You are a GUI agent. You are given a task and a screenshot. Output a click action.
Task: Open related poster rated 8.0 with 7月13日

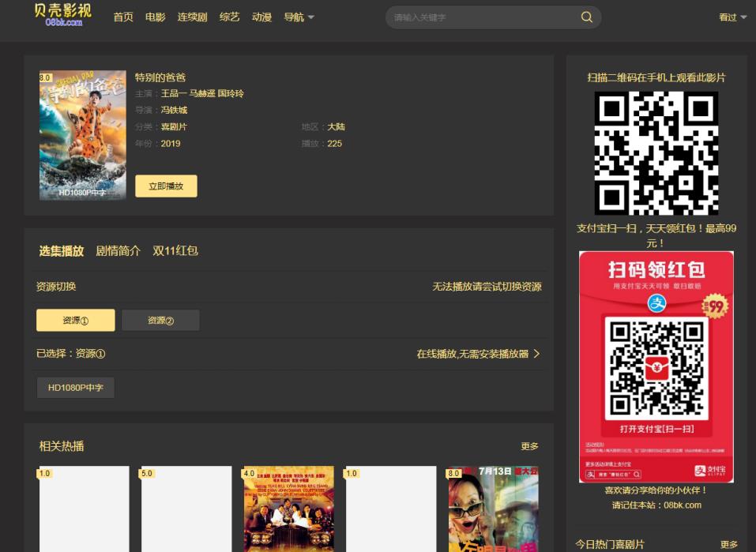tap(493, 509)
